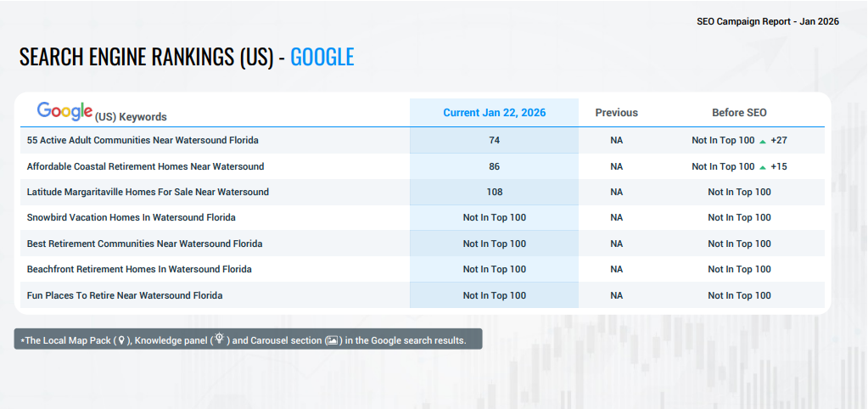
Task: Click the blue GOOGLE word in title
Action: click(x=322, y=58)
